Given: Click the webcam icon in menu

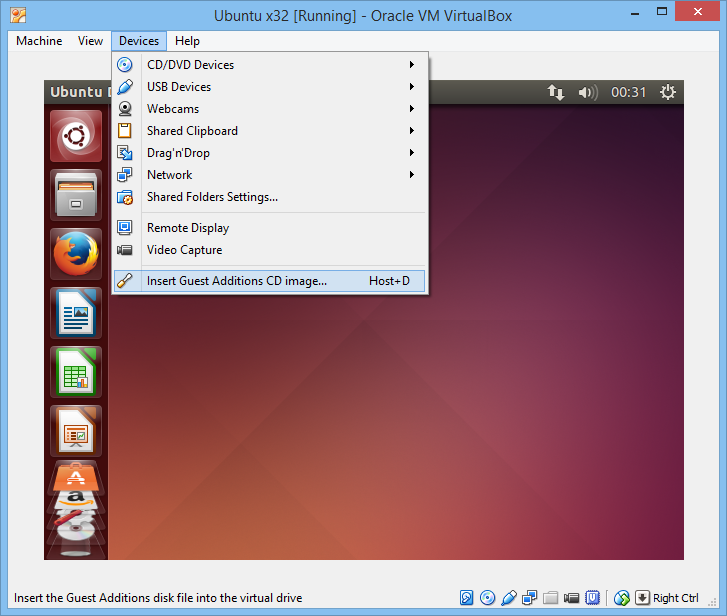Looking at the screenshot, I should (125, 108).
